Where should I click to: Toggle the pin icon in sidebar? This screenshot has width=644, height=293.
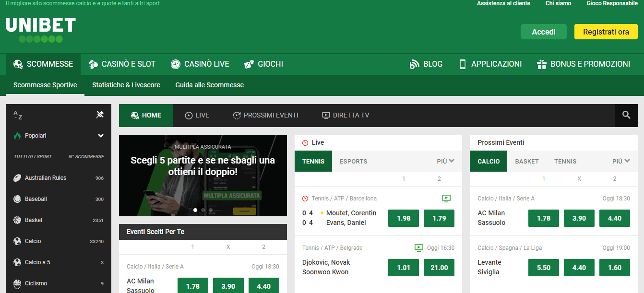pos(100,115)
